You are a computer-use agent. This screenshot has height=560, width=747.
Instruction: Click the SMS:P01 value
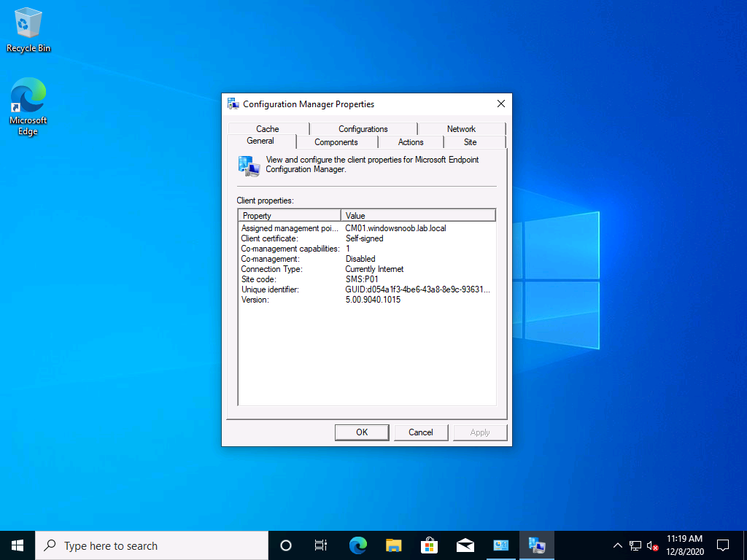(x=362, y=279)
